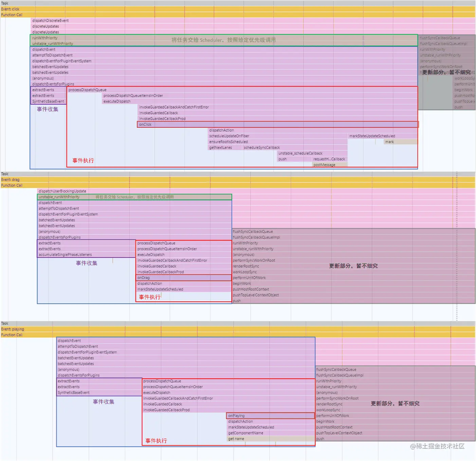476x461 pixels.
Task: Select the onClick flame chart frame
Action: (x=146, y=124)
